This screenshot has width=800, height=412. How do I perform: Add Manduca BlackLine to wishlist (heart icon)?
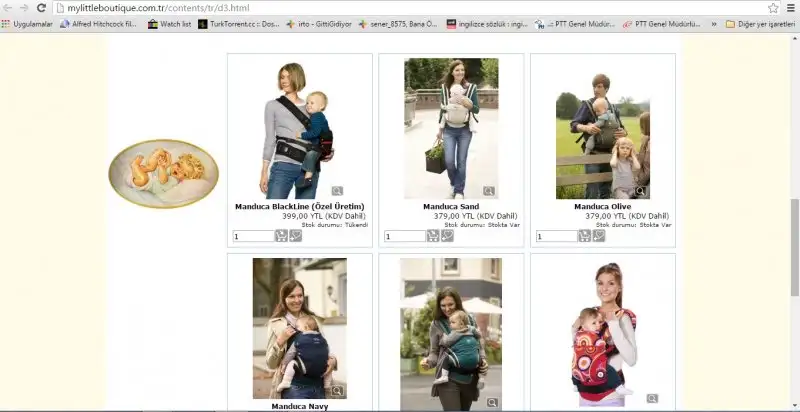click(295, 236)
